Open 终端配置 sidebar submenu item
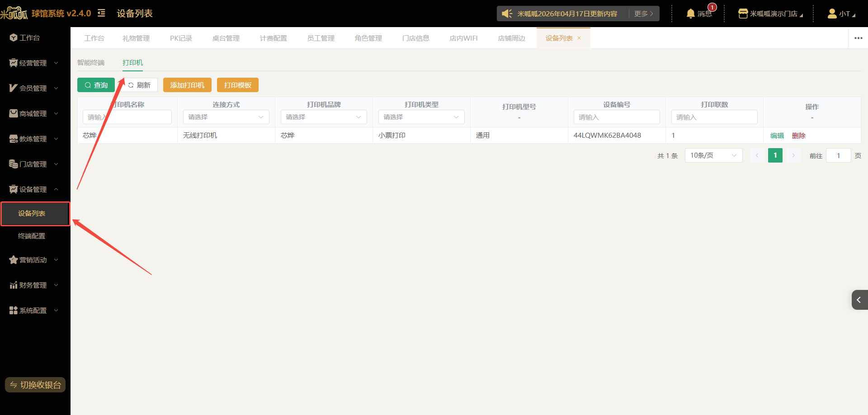Image resolution: width=868 pixels, height=415 pixels. tap(32, 236)
